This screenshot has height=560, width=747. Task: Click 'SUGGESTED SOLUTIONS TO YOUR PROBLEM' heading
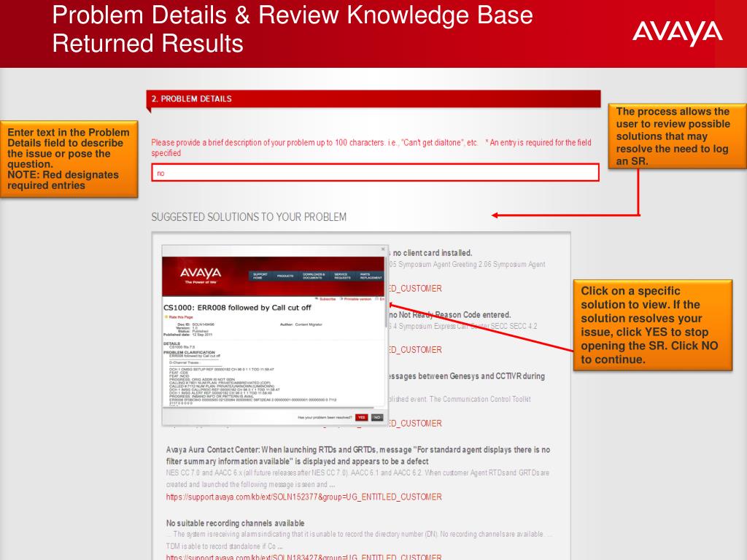[249, 217]
